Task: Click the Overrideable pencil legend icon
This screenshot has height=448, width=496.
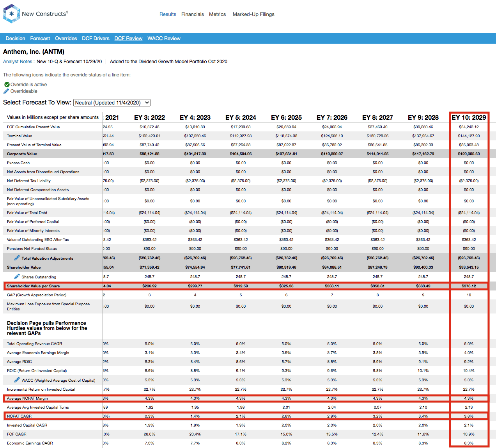Action: (x=6, y=91)
